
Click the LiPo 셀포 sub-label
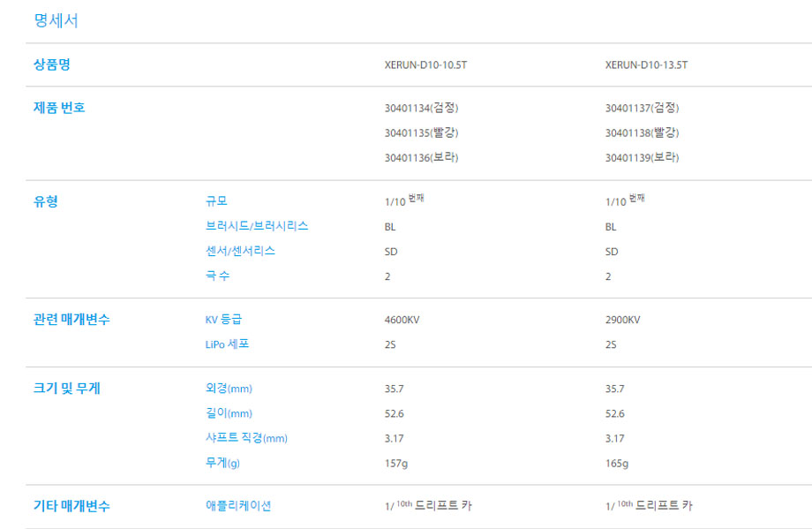pos(227,344)
